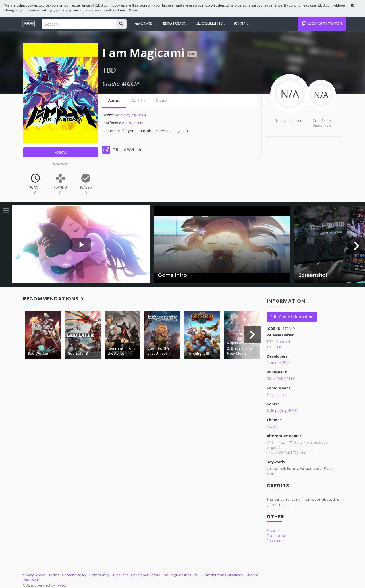This screenshot has width=365, height=588.
Task: Mark game as Played with checkmark icon
Action: pyautogui.click(x=86, y=178)
